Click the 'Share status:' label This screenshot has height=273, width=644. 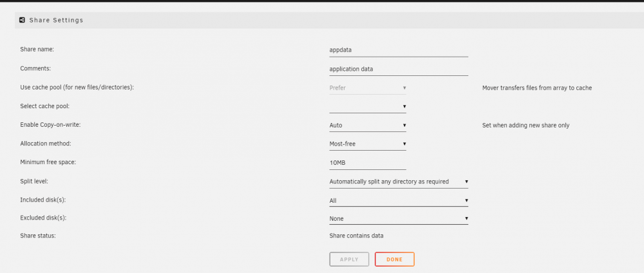(38, 236)
